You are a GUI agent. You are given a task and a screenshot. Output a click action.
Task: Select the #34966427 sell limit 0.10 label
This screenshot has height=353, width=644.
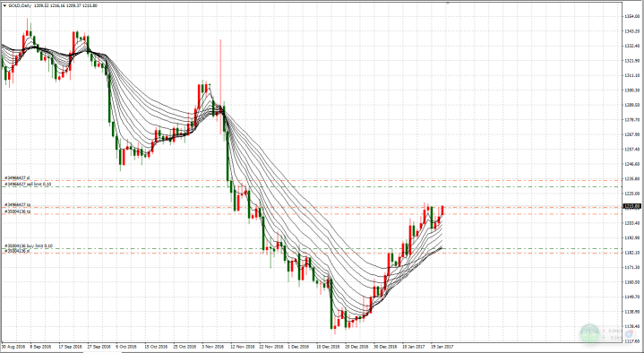pyautogui.click(x=28, y=185)
